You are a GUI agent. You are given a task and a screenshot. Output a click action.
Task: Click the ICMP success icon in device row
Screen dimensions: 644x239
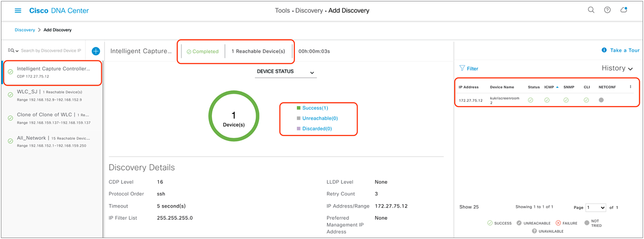pos(547,100)
